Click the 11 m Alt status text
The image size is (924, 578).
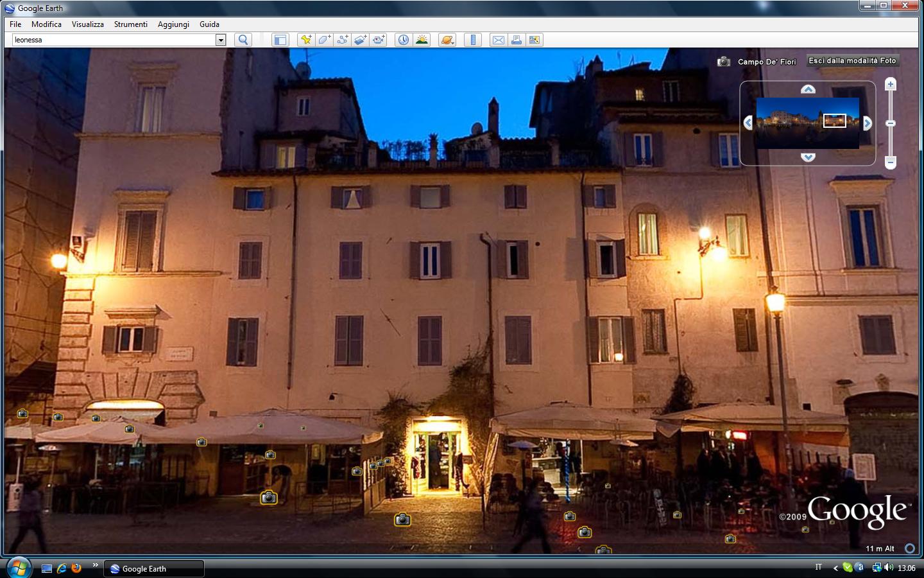(x=880, y=548)
